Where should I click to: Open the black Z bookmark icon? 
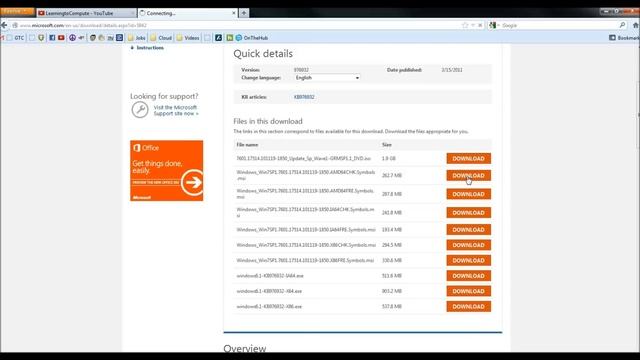coord(218,38)
